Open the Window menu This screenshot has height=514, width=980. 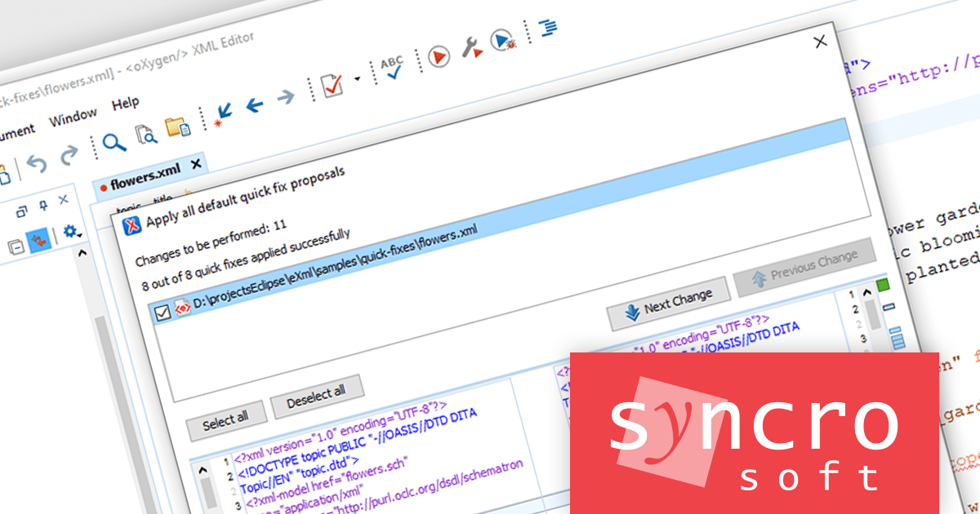tap(73, 114)
